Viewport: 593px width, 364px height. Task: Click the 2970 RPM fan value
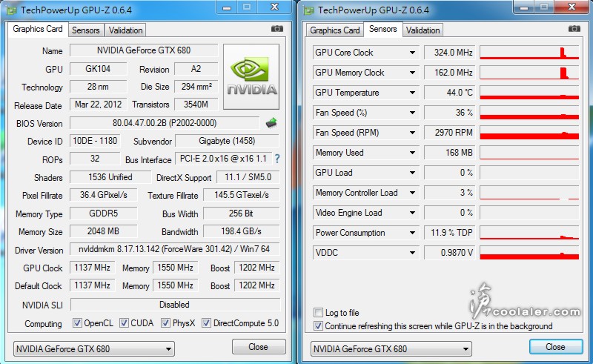pyautogui.click(x=450, y=133)
